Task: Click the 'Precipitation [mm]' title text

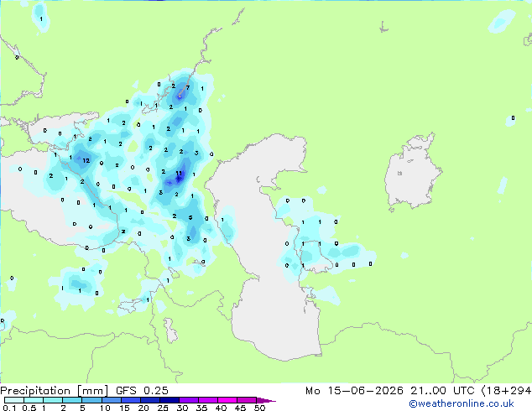Action: tap(54, 391)
